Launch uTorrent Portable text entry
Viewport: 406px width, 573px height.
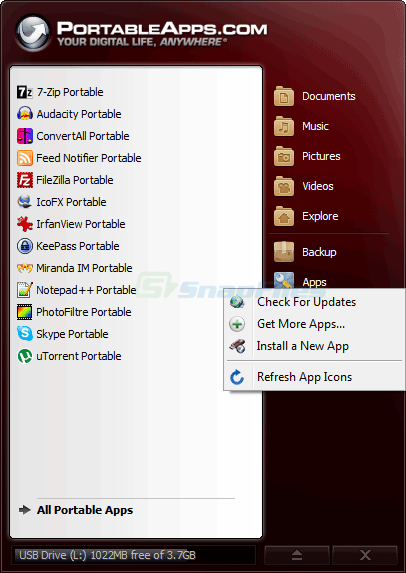point(79,356)
